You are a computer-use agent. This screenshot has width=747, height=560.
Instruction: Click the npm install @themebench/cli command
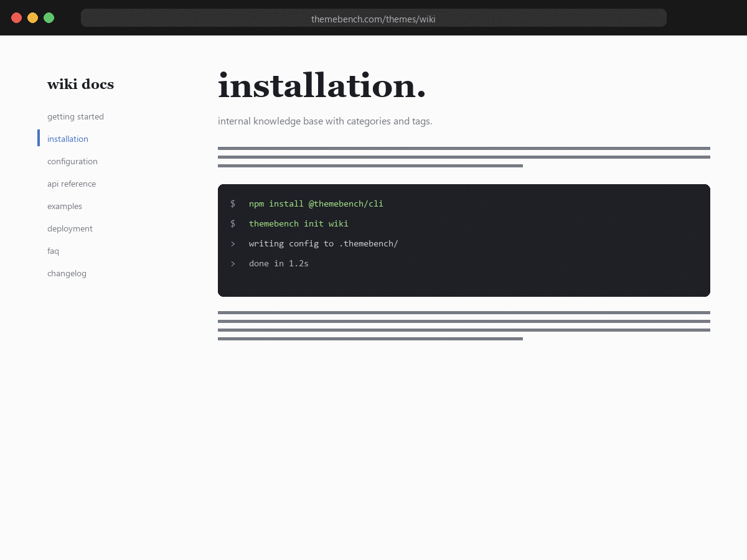316,203
